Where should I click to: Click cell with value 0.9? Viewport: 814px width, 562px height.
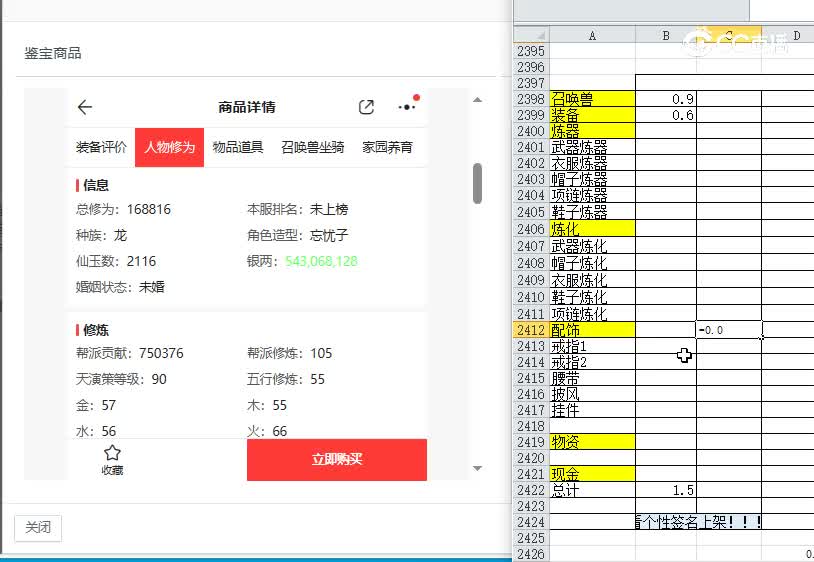[x=666, y=99]
